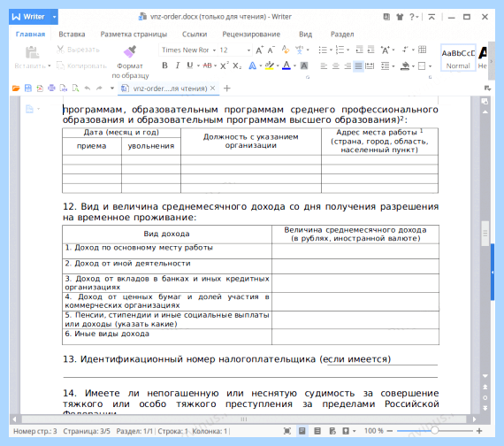The height and width of the screenshot is (446, 504).
Task: Switch to the Вид tab
Action: (305, 35)
